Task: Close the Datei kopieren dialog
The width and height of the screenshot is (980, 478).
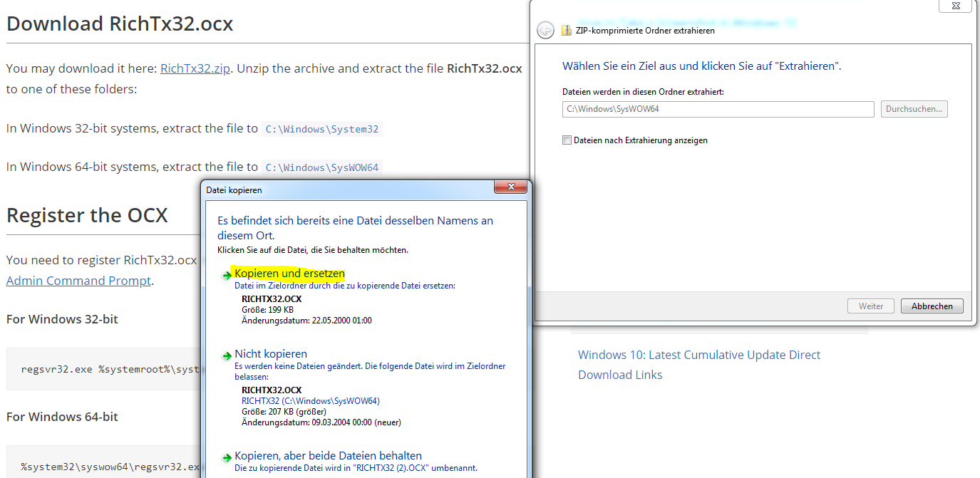Action: tap(512, 187)
